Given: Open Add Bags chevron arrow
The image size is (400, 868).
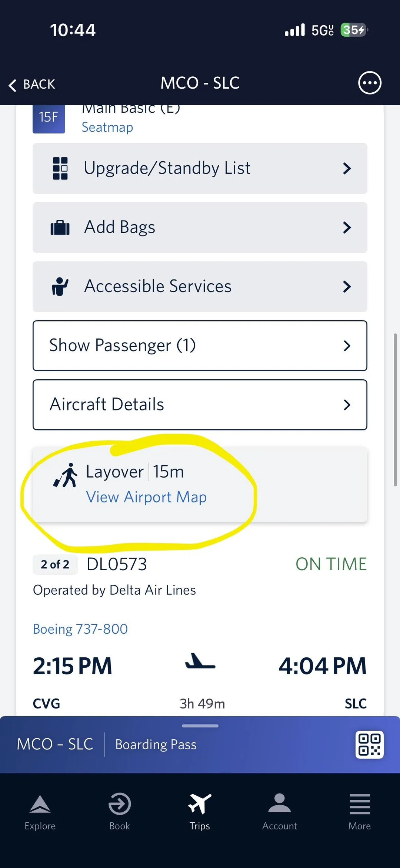Looking at the screenshot, I should click(x=347, y=228).
